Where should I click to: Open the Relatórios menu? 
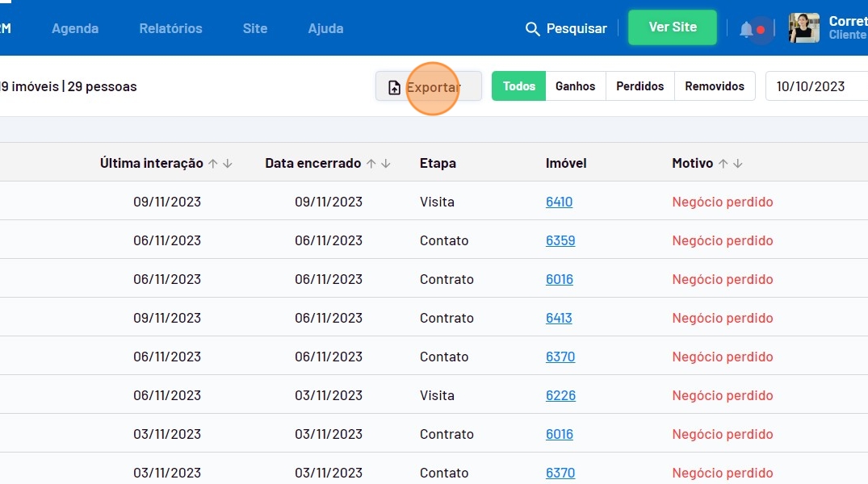click(170, 28)
